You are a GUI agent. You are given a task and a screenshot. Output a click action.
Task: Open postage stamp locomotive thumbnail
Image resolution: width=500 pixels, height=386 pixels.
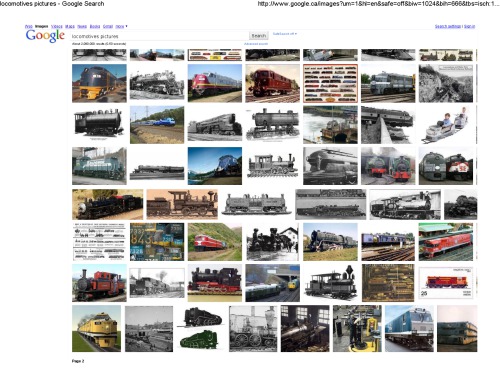point(446,283)
